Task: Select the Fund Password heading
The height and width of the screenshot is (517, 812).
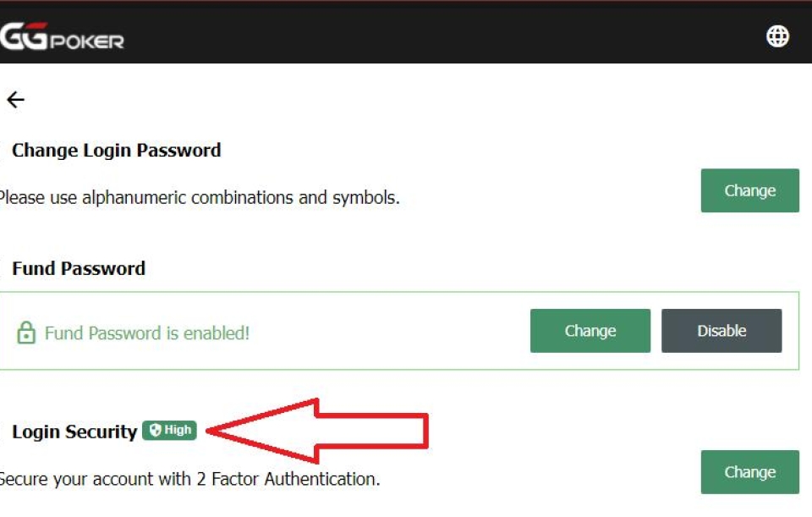Action: [79, 268]
